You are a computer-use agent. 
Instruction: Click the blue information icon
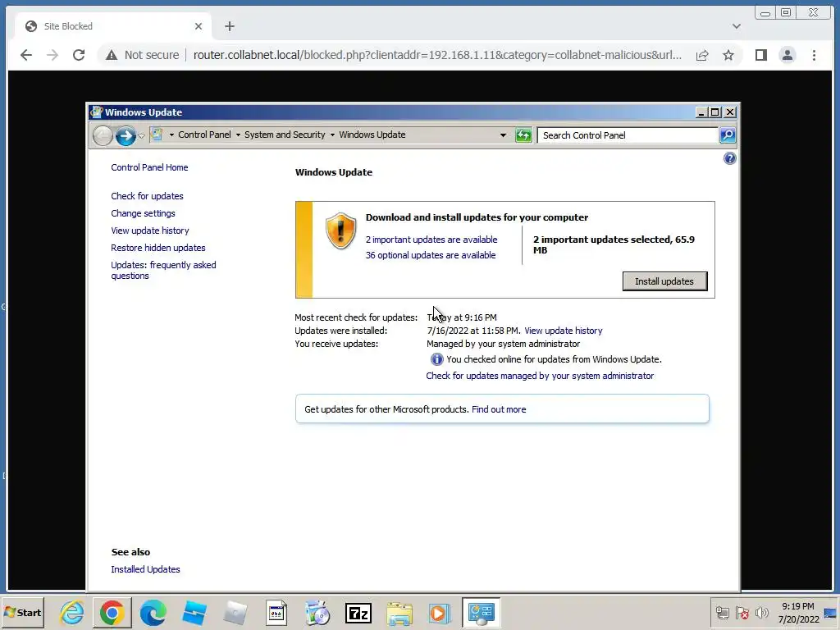[436, 359]
